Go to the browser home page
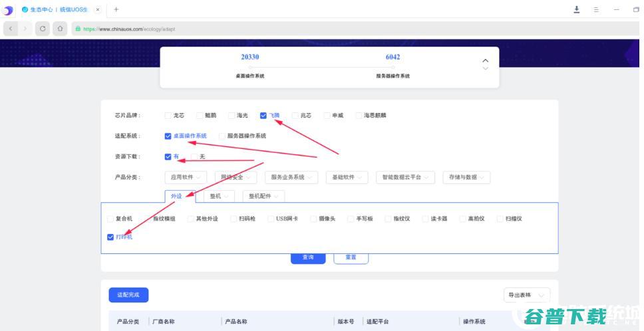Viewport: 644px width, 331px height. [x=60, y=29]
